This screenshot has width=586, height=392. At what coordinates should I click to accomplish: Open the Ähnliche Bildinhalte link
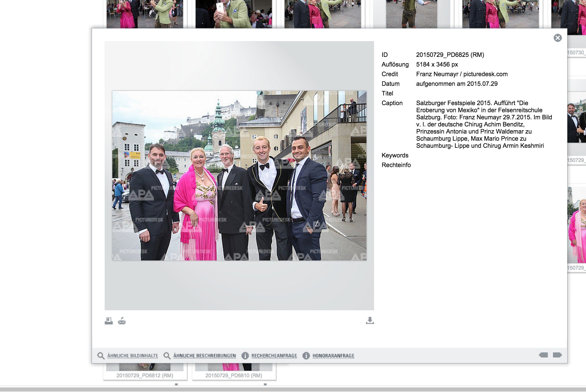point(132,356)
